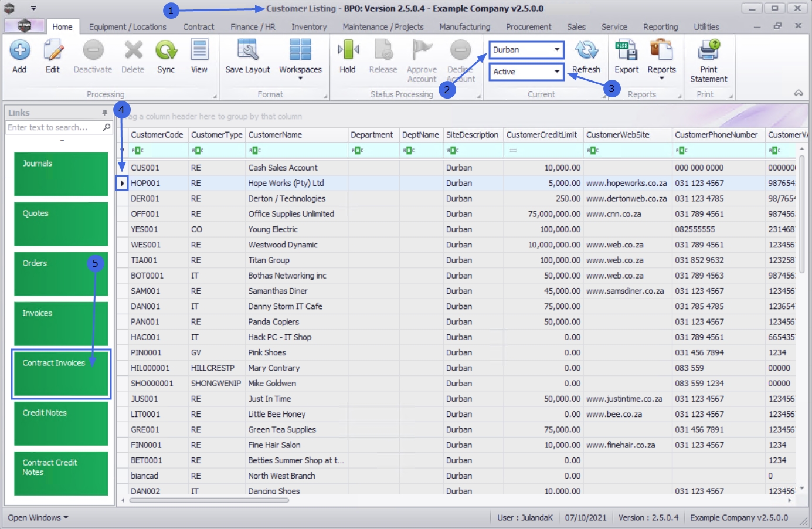Open the Durban site dropdown
This screenshot has width=812, height=529.
coord(557,50)
